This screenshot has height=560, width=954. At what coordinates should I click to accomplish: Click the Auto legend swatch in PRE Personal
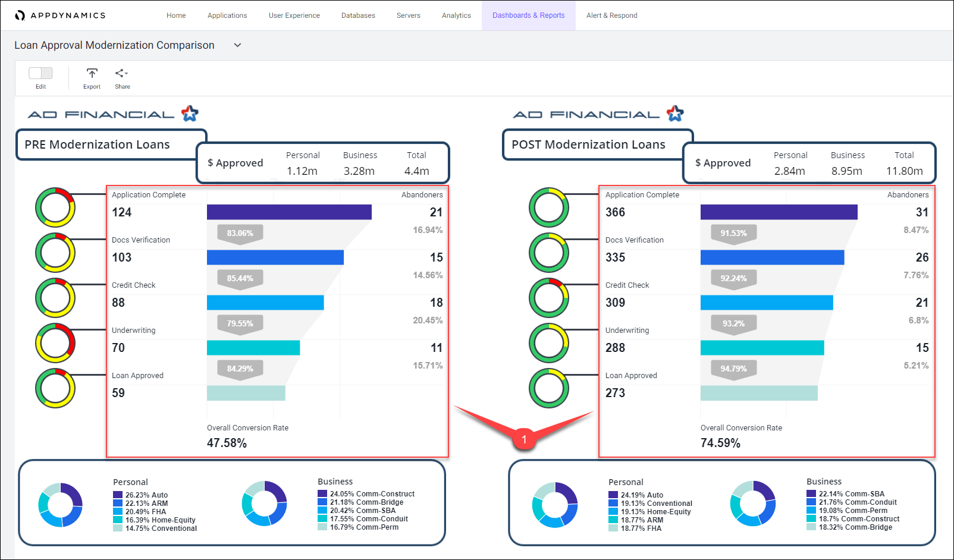pyautogui.click(x=118, y=495)
